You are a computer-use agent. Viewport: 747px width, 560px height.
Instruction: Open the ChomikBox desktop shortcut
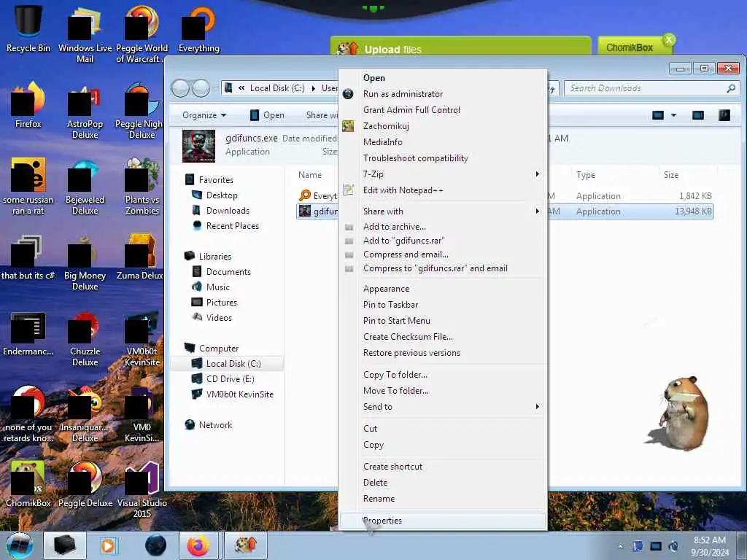click(x=28, y=485)
